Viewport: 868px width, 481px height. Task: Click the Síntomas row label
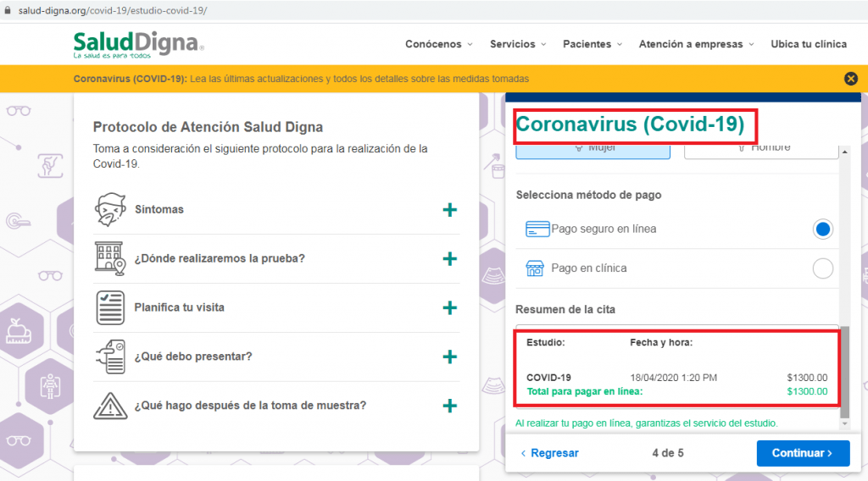pos(159,209)
